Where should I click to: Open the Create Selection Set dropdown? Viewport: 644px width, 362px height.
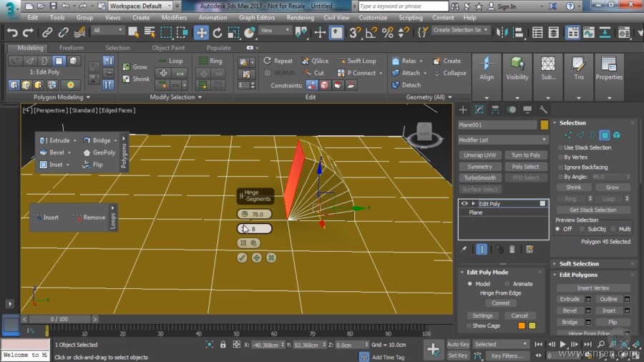461,31
